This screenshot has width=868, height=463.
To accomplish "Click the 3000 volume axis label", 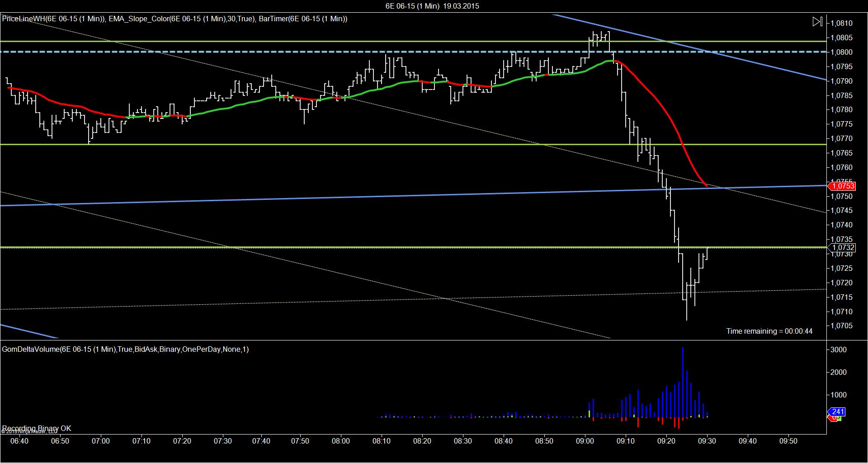I will click(839, 350).
